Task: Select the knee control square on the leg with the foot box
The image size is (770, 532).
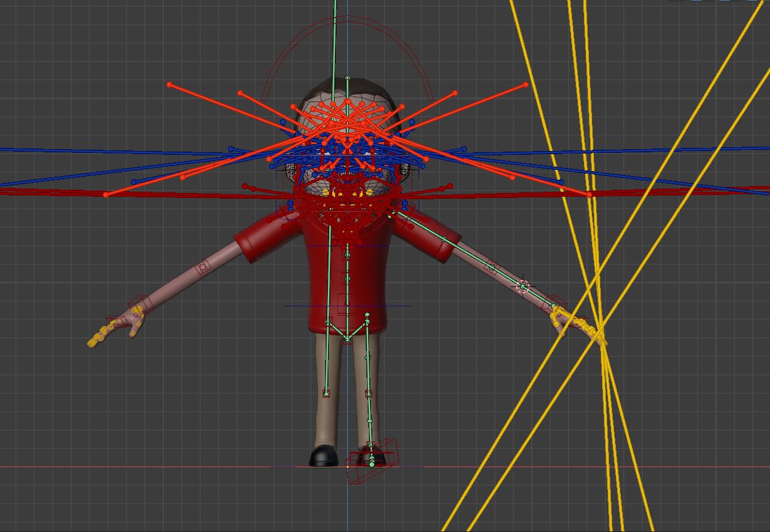Action: tap(369, 394)
